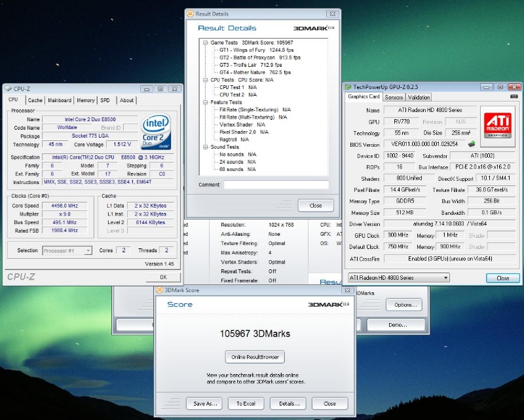Select GT4 - Mother Nature result row
524x420 pixels.
point(255,72)
